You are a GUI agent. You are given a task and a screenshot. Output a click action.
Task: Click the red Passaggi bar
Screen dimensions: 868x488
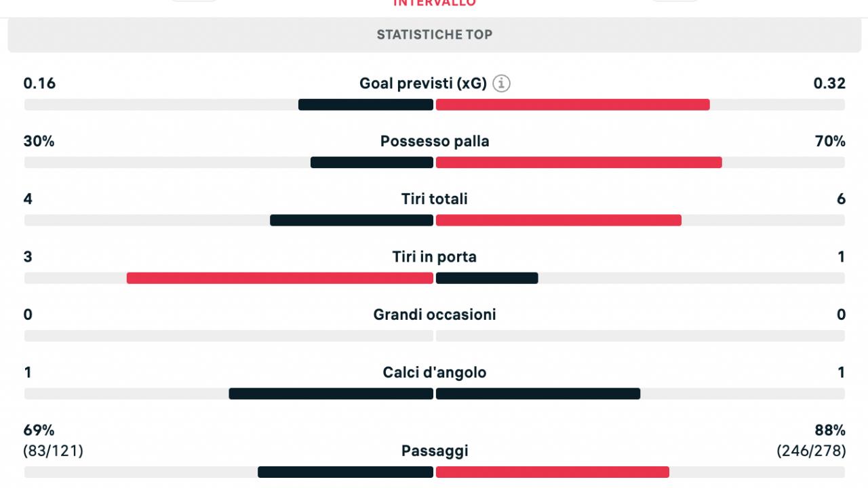click(553, 472)
